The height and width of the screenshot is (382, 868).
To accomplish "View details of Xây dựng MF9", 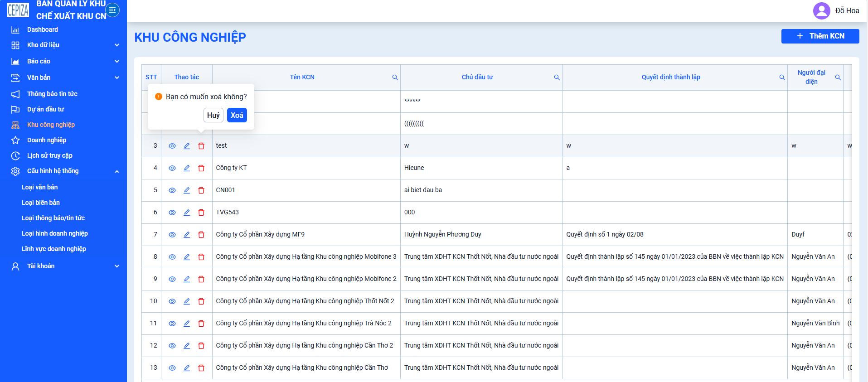I will pos(172,235).
